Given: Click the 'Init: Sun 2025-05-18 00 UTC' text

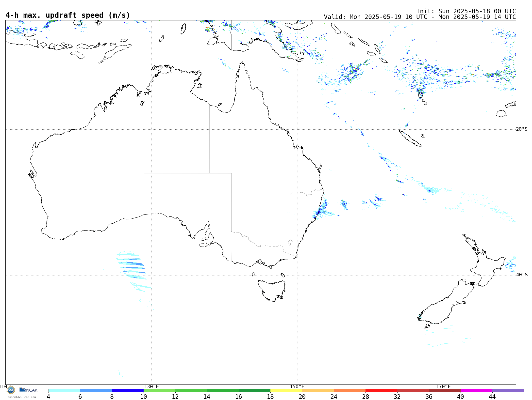Looking at the screenshot, I should pos(466,11).
